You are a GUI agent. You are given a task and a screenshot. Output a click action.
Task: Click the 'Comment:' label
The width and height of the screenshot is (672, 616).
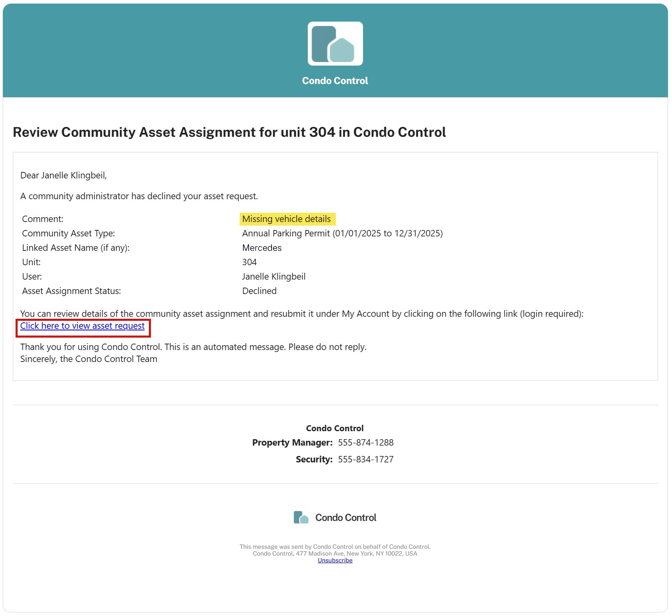[43, 219]
